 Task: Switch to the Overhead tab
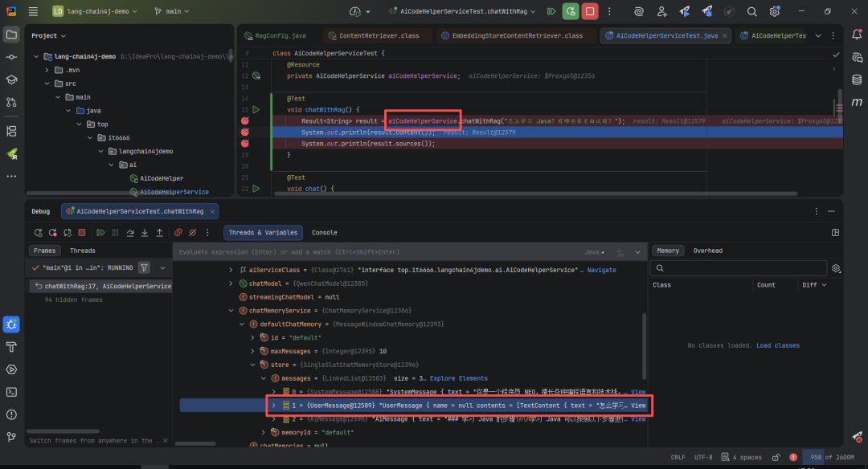tap(707, 251)
